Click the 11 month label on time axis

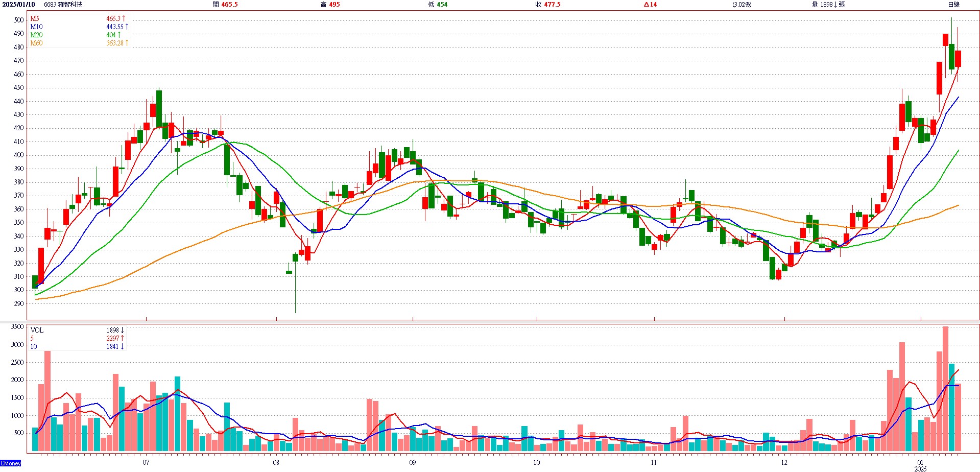[x=654, y=462]
